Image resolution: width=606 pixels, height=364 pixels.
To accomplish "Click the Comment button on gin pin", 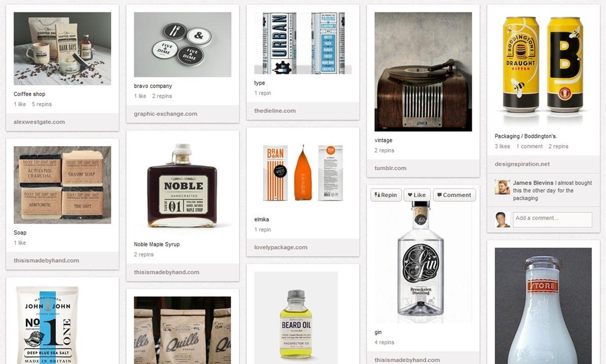I will (x=454, y=195).
